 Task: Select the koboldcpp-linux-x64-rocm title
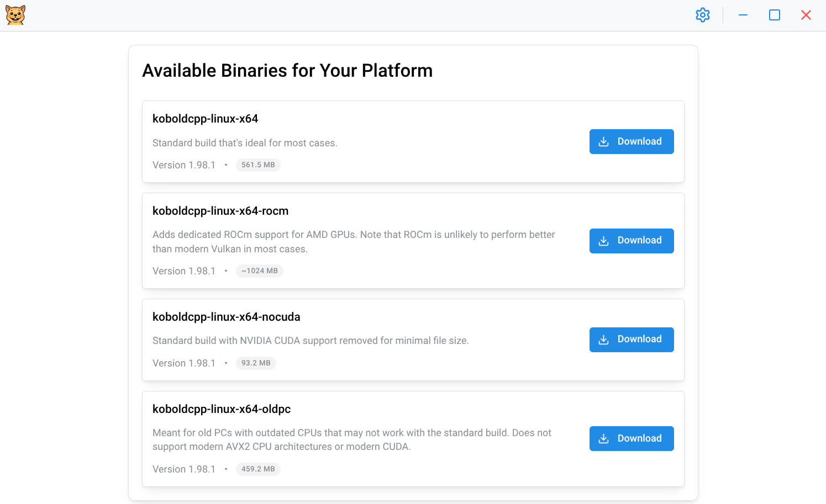point(220,211)
